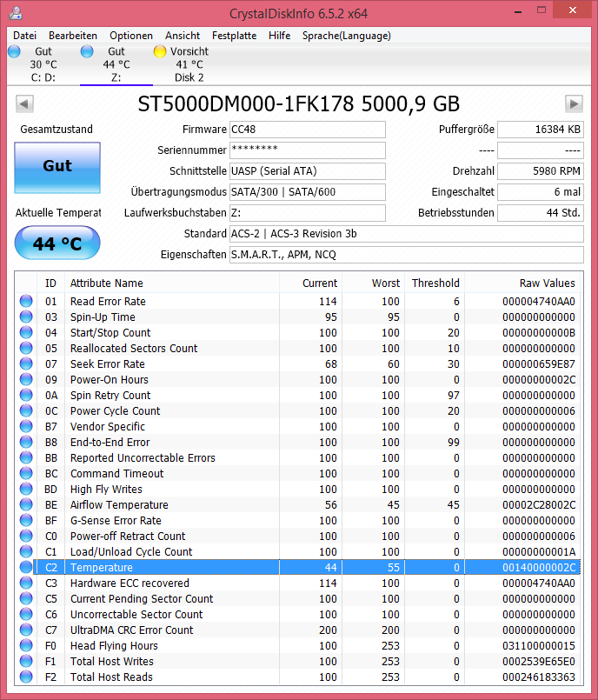Click status orb of Total Host Writes row

coord(26,661)
